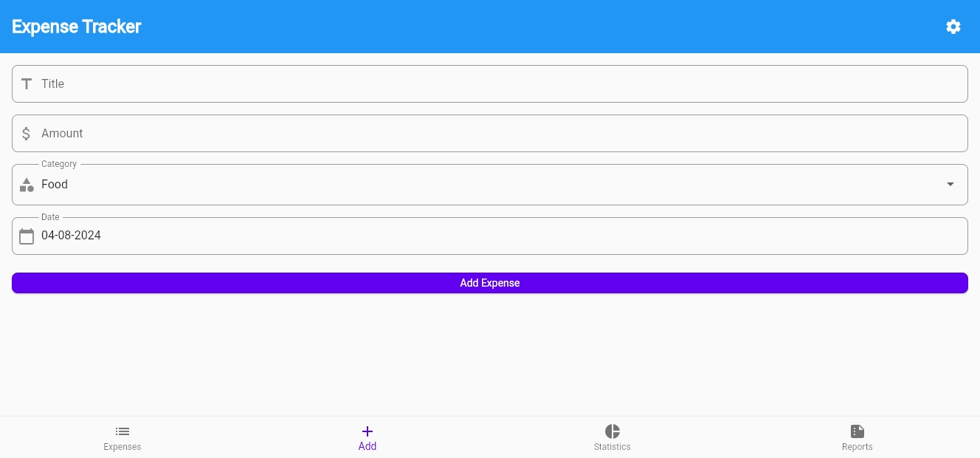Open the Category combo box showing Food
The height and width of the screenshot is (458, 980).
(490, 185)
